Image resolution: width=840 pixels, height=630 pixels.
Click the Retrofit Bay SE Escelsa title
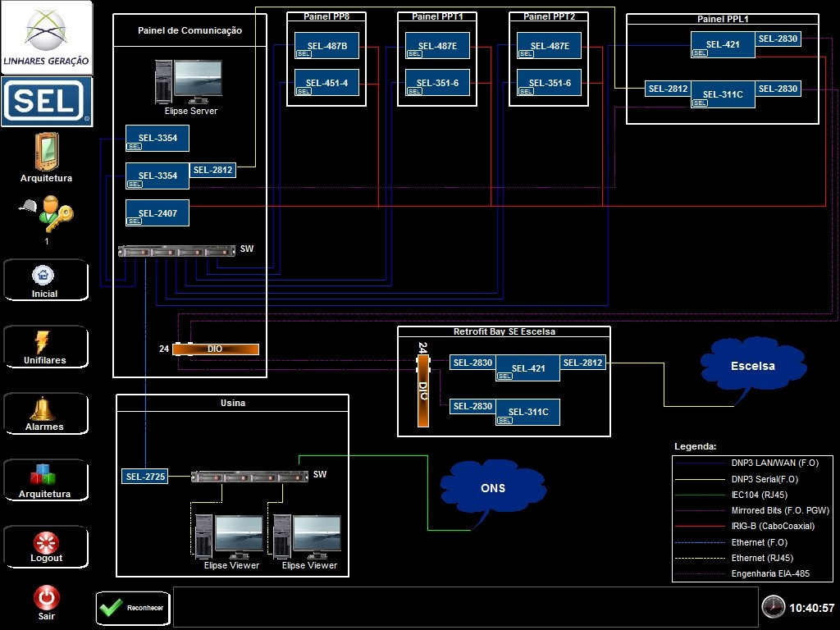[504, 331]
